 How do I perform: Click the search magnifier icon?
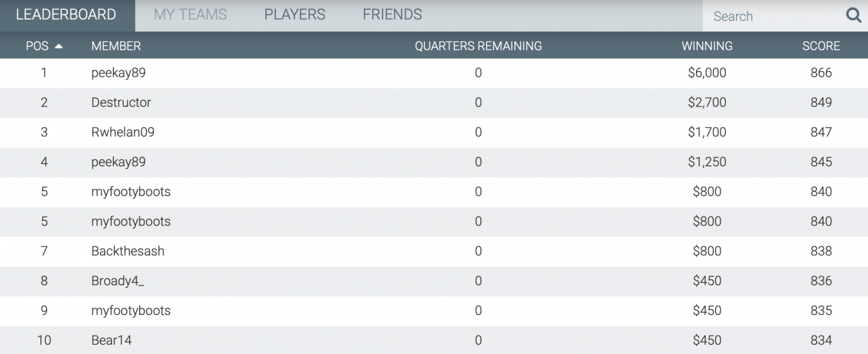pyautogui.click(x=853, y=16)
